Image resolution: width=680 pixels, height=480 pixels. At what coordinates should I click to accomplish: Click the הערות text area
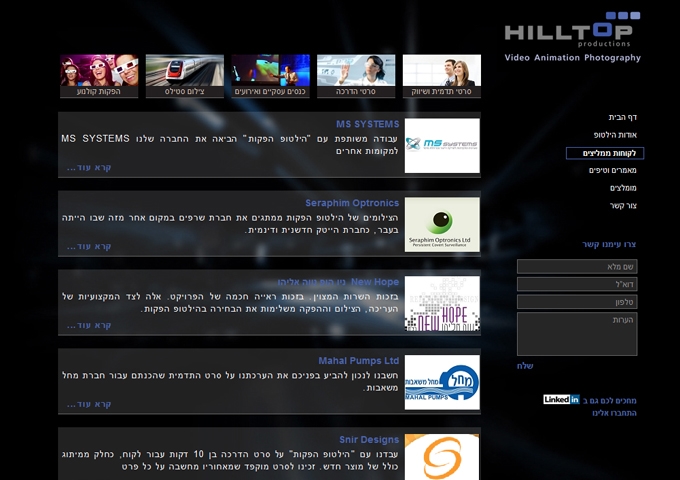[x=577, y=334]
